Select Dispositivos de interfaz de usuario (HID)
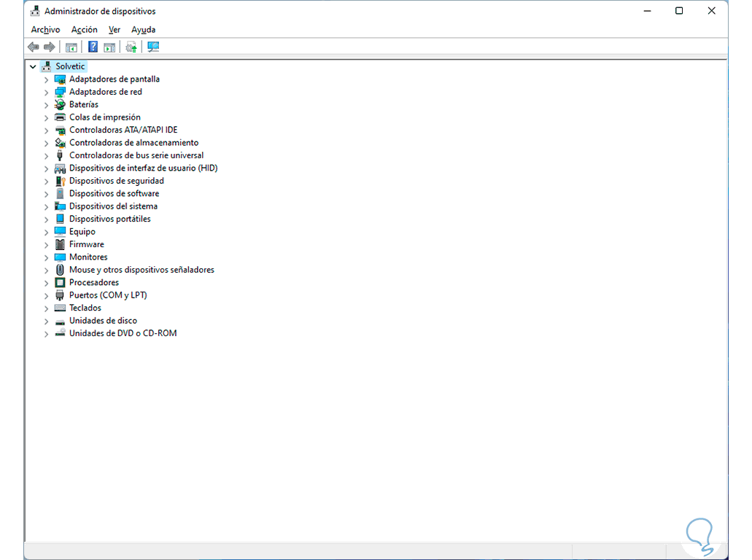 (144, 168)
